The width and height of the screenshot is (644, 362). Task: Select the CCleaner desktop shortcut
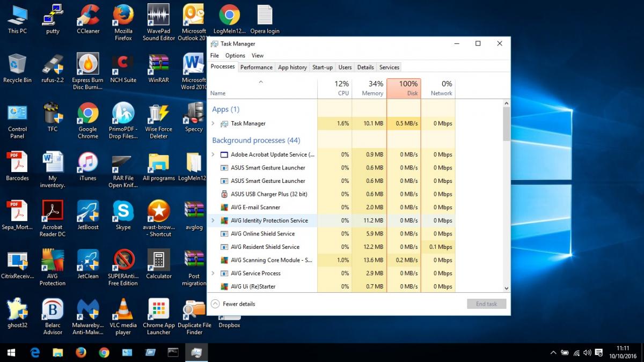tap(88, 20)
